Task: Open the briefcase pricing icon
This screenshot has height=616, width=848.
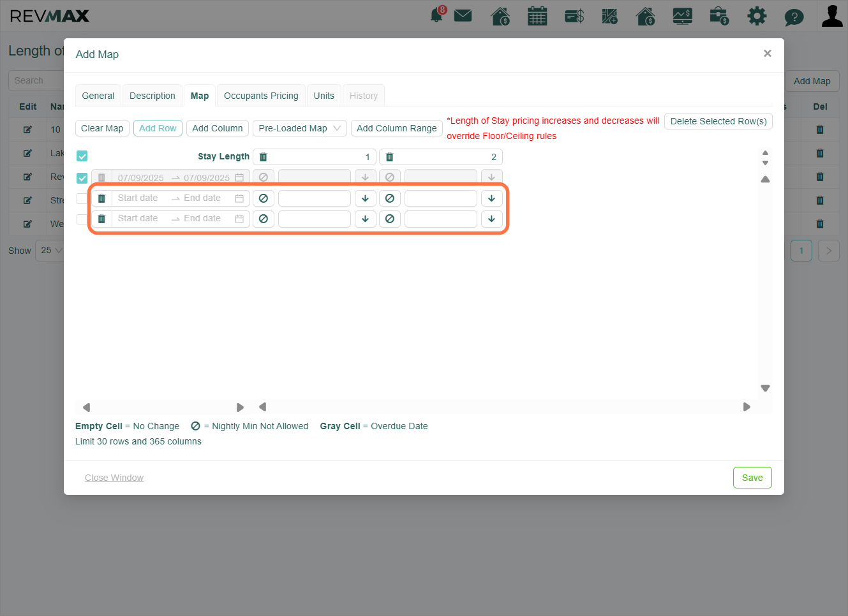Action: click(719, 16)
